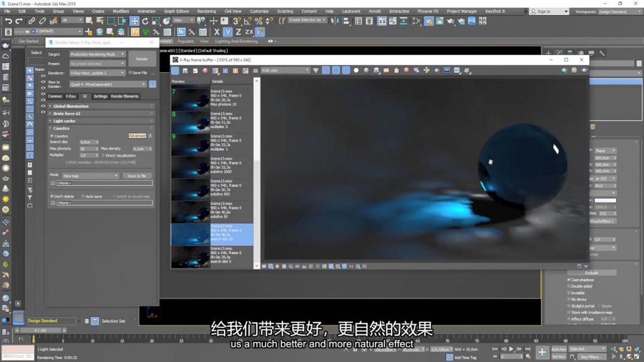Toggle the Caustics checkbox
The width and height of the screenshot is (644, 362).
(x=52, y=136)
